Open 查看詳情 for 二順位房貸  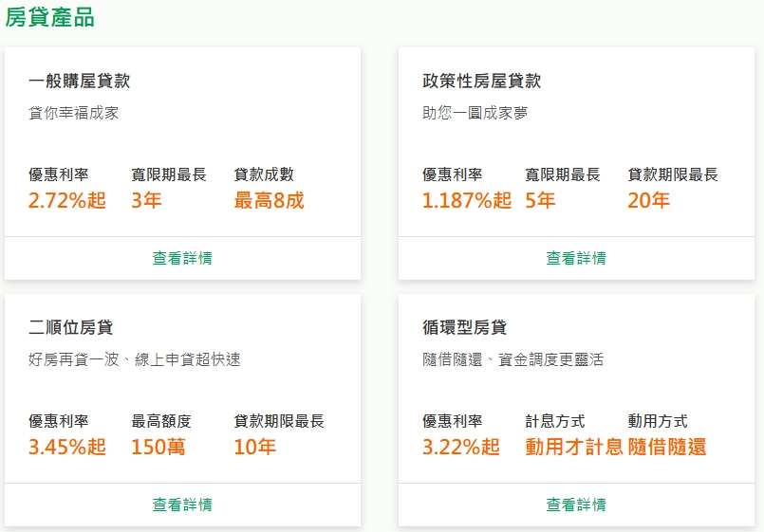coord(182,504)
